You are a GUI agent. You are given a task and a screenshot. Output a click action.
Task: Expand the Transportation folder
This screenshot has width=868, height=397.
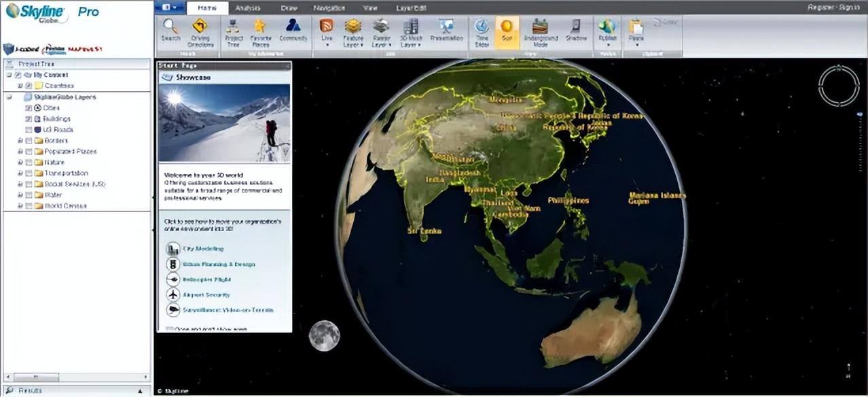pos(20,173)
